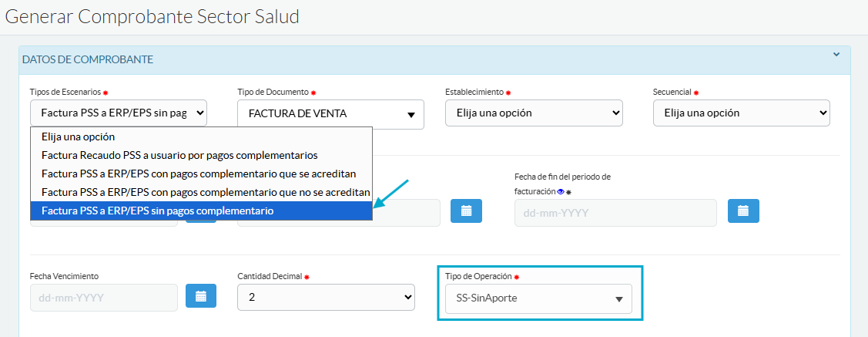Pick option ending 'que no se acreditan'
The height and width of the screenshot is (337, 868).
tap(206, 191)
